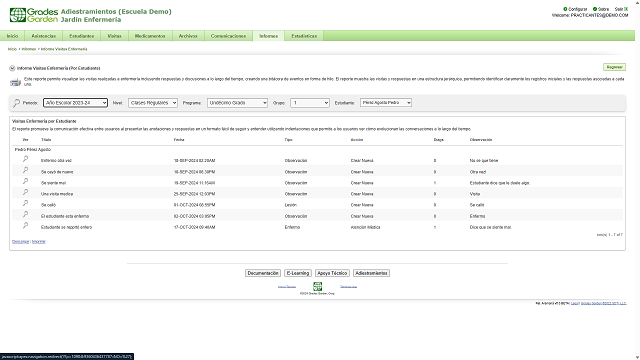Click the Documentación button
Viewport: 640px width, 360px height.
(x=263, y=273)
